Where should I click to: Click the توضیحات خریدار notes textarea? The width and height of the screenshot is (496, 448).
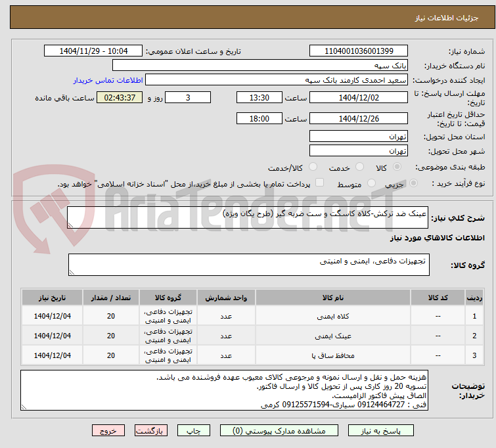pyautogui.click(x=224, y=390)
